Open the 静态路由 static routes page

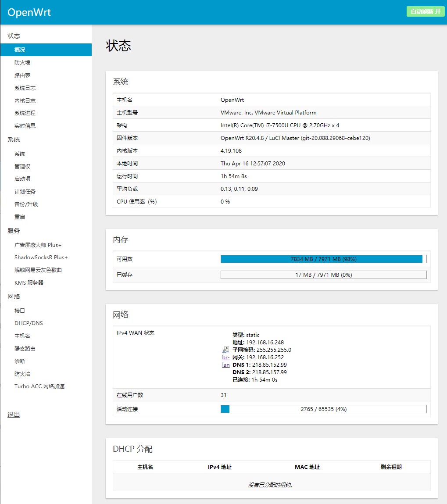25,348
